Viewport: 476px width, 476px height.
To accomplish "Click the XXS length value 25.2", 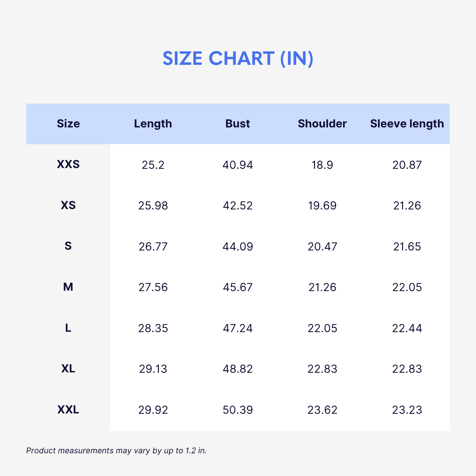I will click(153, 165).
